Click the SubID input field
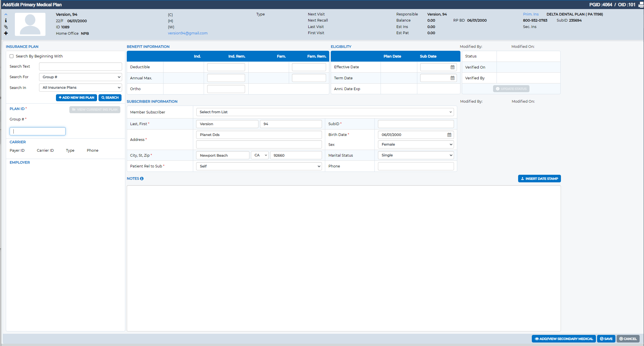This screenshot has height=346, width=644. (416, 124)
